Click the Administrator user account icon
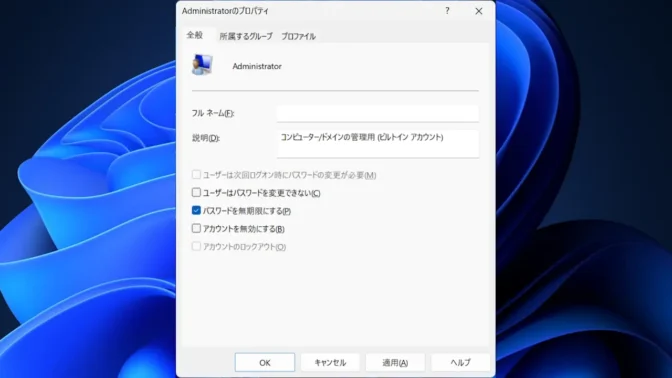The width and height of the screenshot is (672, 378). 202,65
